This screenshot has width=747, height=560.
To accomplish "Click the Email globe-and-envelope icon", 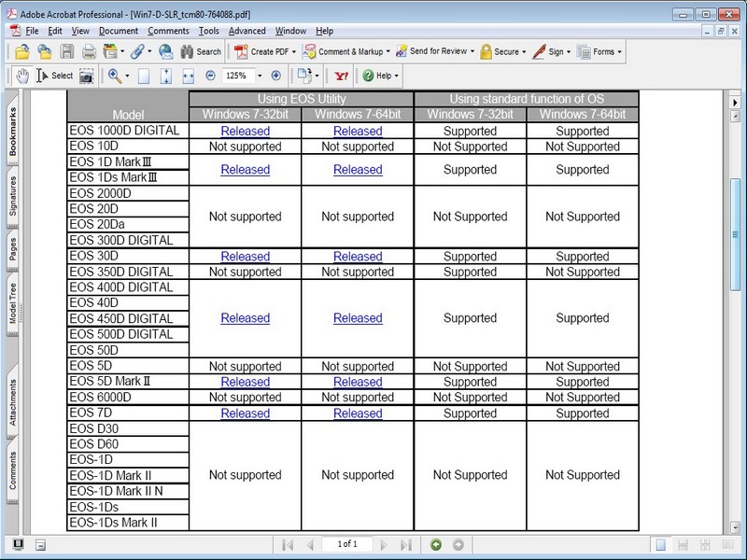I will [166, 51].
